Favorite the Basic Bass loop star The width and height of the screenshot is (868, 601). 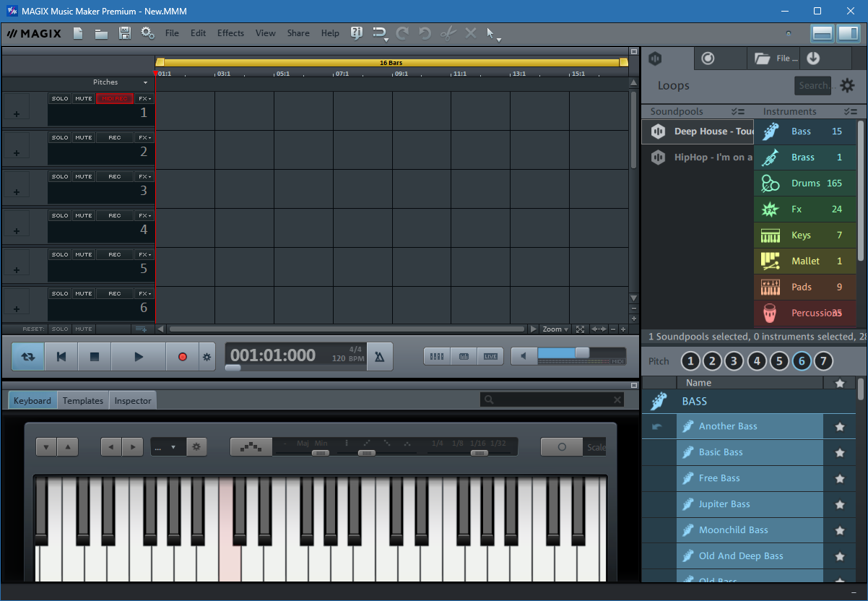pos(840,452)
